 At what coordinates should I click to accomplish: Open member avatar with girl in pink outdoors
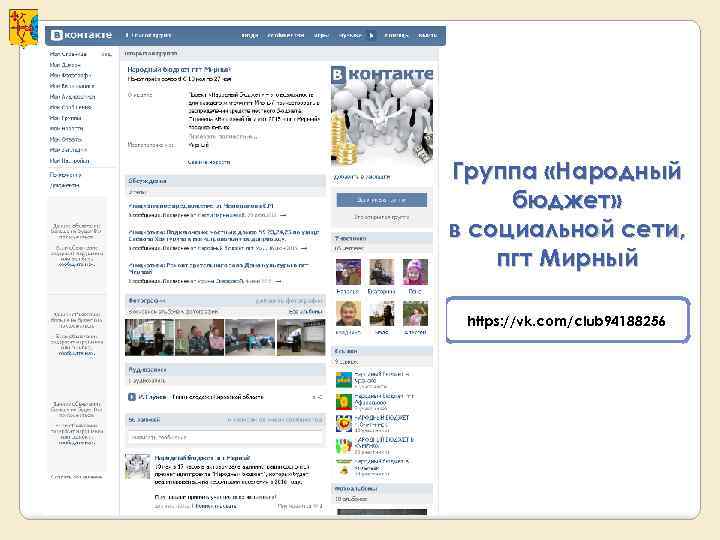pyautogui.click(x=415, y=314)
